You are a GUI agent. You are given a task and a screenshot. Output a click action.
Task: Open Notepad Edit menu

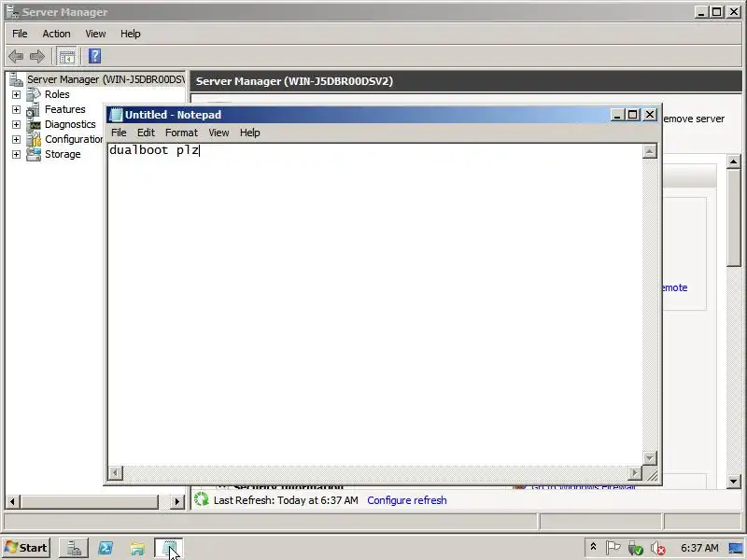tap(146, 133)
